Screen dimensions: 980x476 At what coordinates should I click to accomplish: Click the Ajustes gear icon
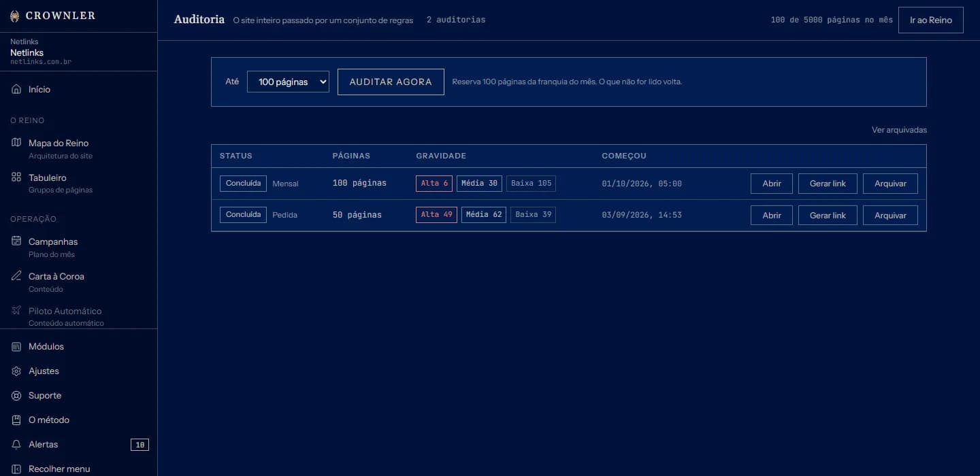click(x=16, y=371)
